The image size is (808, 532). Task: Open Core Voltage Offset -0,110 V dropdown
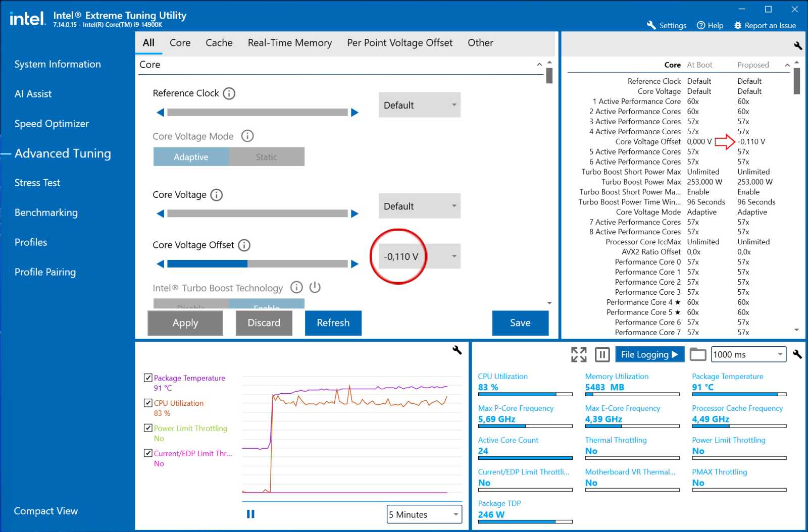click(x=420, y=256)
